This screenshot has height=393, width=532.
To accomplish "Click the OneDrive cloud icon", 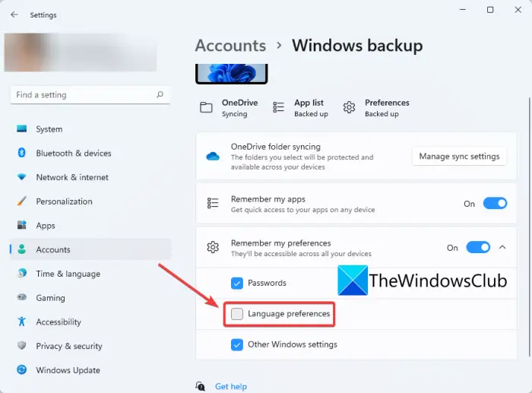I will coord(213,157).
